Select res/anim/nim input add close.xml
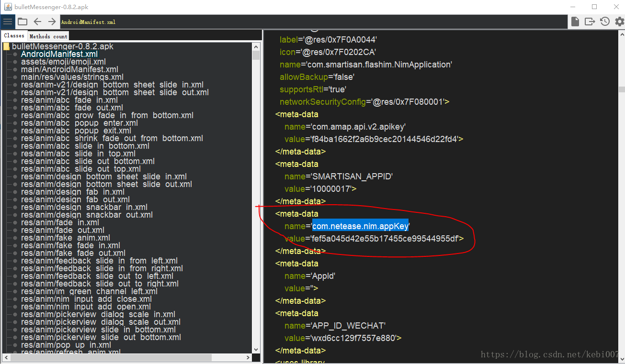This screenshot has width=625, height=364. [x=86, y=299]
